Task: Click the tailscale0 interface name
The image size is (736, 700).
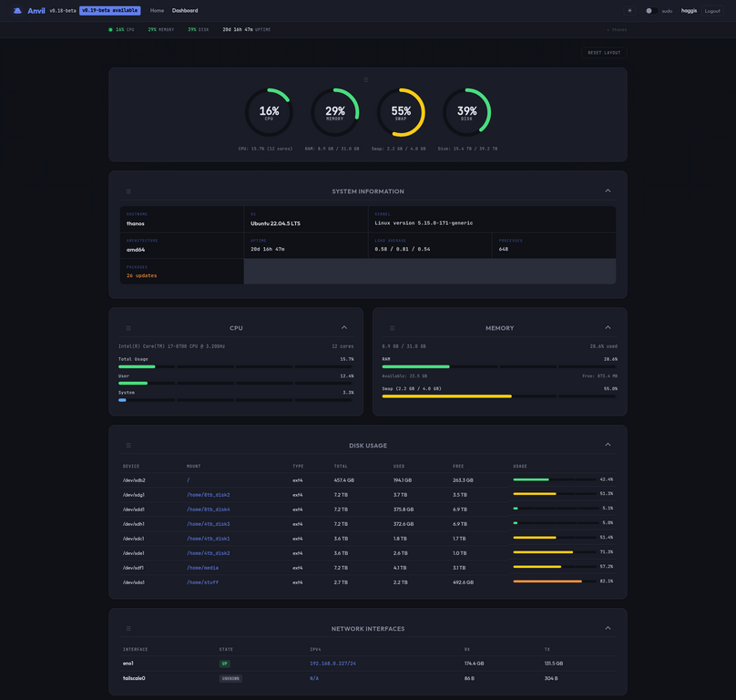Action: tap(134, 678)
